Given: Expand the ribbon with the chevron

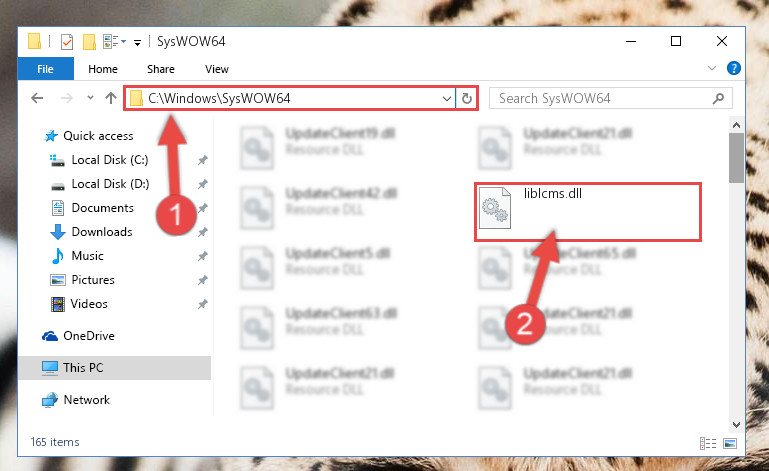Looking at the screenshot, I should [x=712, y=68].
